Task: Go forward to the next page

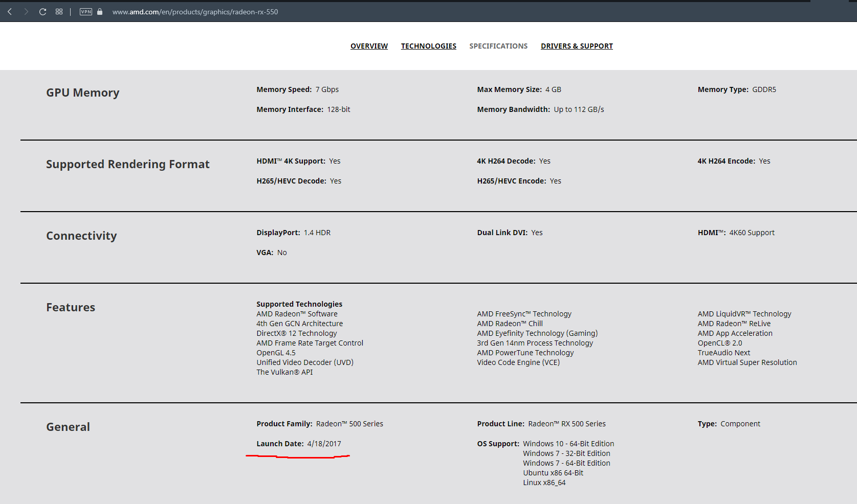Action: (26, 12)
